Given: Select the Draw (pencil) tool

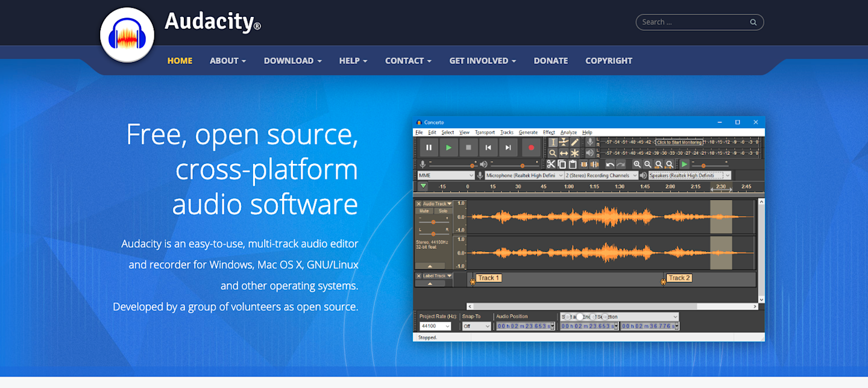Looking at the screenshot, I should point(574,142).
